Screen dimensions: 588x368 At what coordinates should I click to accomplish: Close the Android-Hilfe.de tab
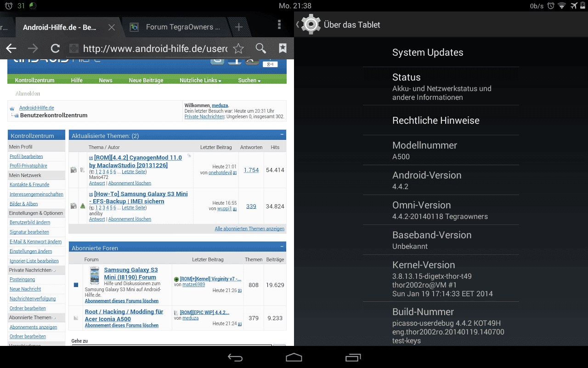[x=111, y=27]
